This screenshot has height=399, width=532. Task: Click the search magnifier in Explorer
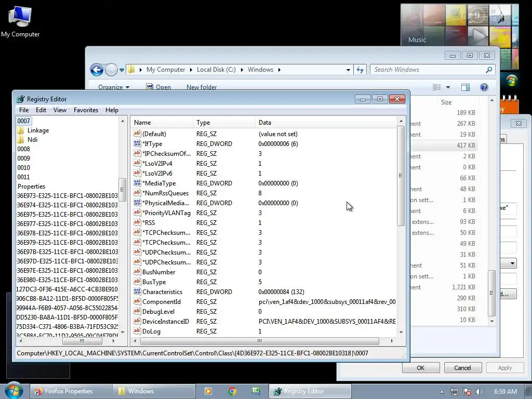pos(489,70)
